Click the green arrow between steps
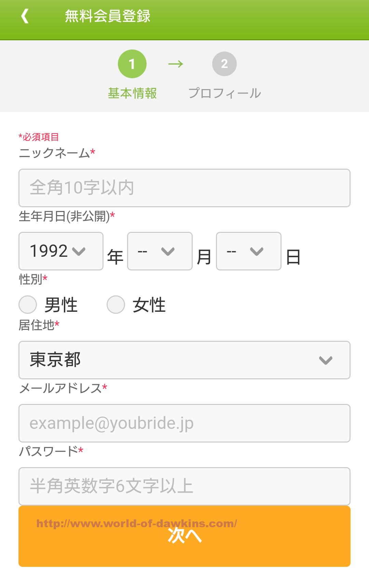The image size is (369, 588). tap(176, 64)
